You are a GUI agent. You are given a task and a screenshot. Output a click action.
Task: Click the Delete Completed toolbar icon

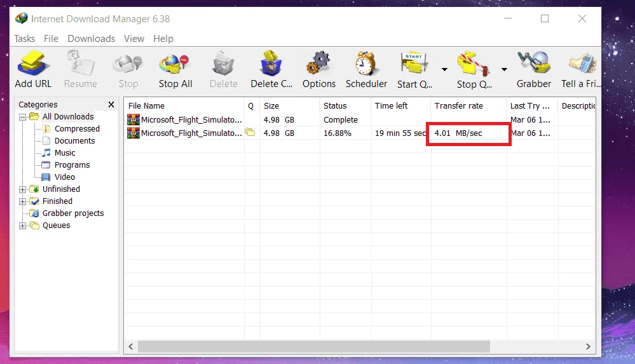pyautogui.click(x=271, y=63)
